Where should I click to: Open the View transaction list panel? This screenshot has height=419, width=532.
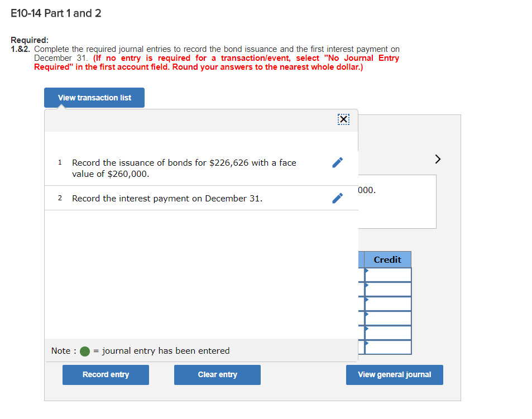pyautogui.click(x=94, y=97)
